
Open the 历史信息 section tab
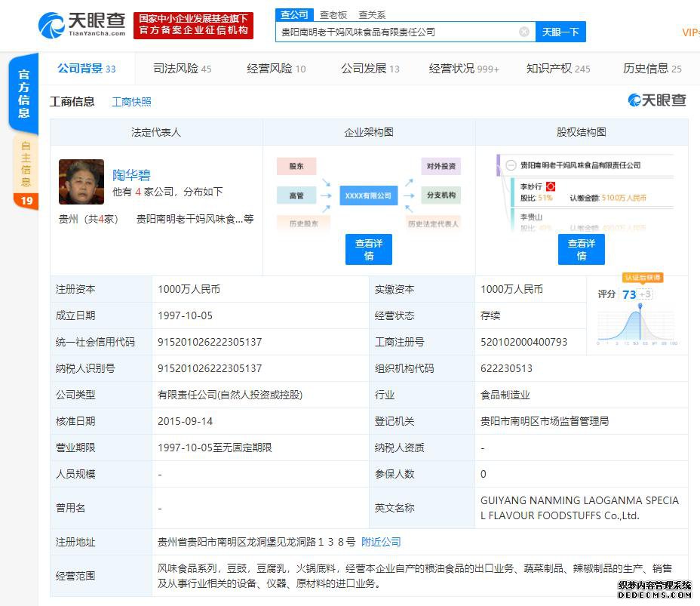point(652,69)
